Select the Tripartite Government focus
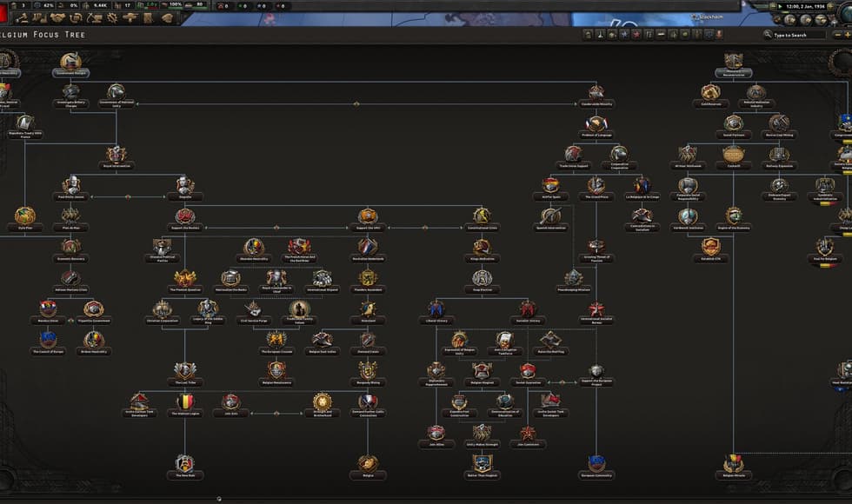 (x=94, y=312)
